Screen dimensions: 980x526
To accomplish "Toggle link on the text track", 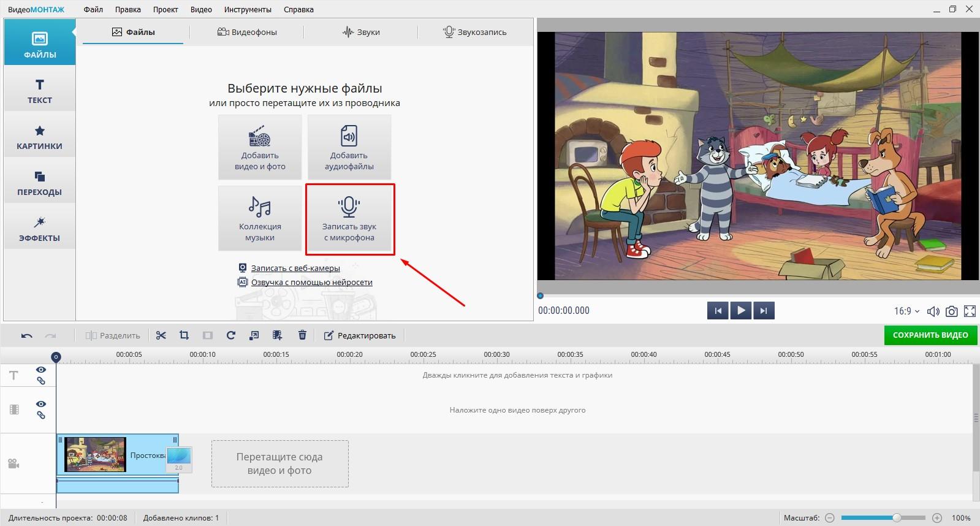I will pos(41,381).
